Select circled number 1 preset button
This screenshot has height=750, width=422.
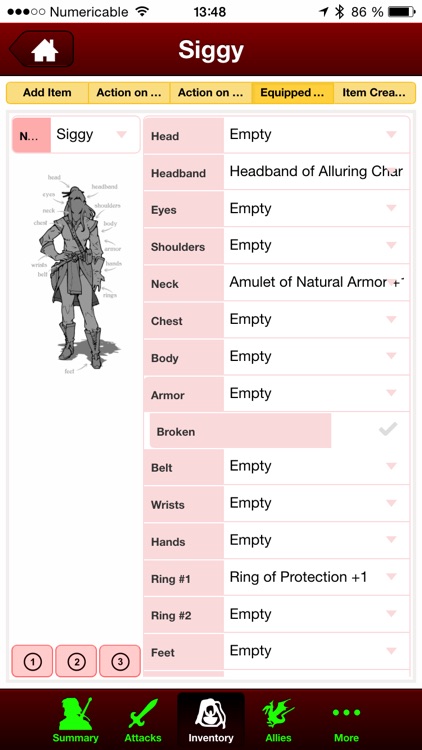pos(32,661)
